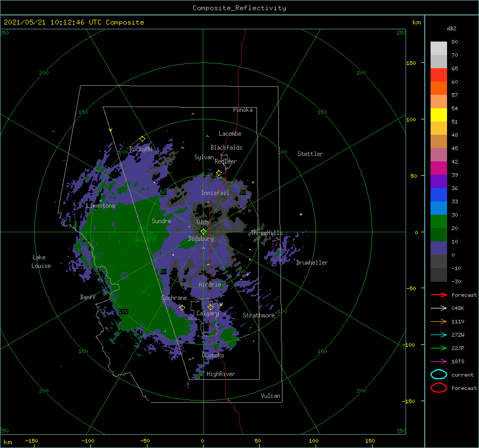Pick the red swatch below 65 dBZ
This screenshot has width=479, height=448.
coord(439,75)
